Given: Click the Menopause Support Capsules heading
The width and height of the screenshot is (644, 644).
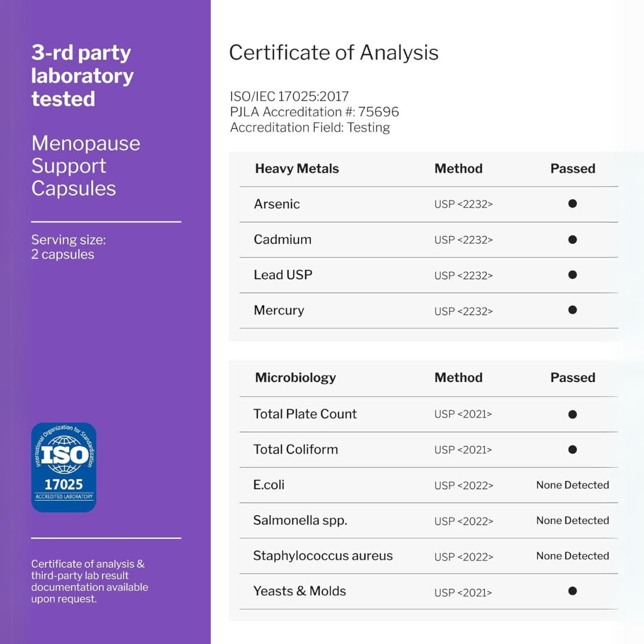Looking at the screenshot, I should point(86,166).
